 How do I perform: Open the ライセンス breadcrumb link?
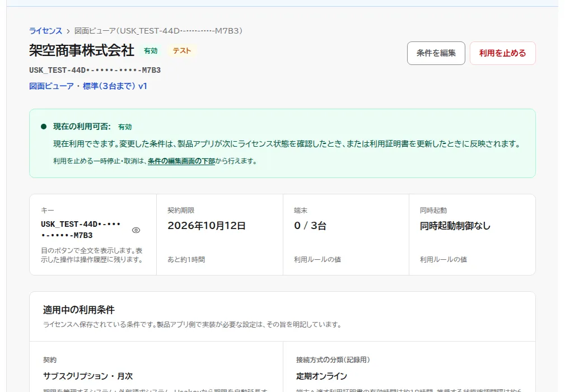point(45,31)
